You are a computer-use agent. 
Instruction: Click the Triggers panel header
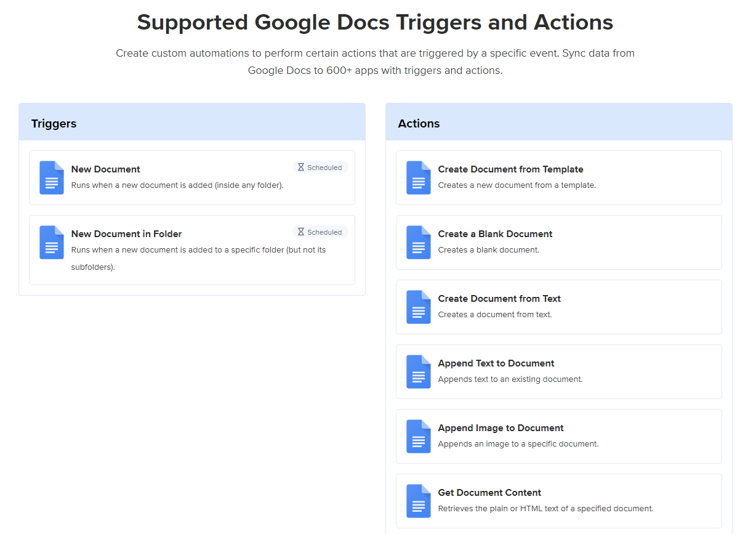[54, 123]
